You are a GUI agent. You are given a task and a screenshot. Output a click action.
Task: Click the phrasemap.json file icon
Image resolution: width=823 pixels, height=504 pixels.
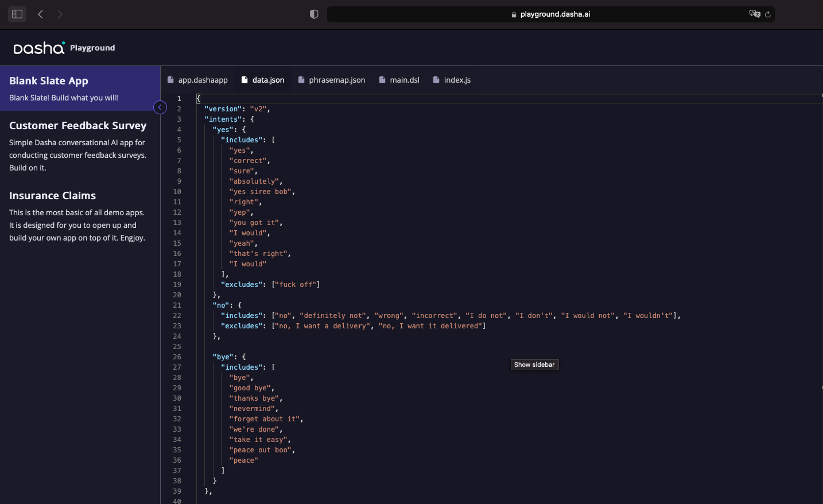301,80
